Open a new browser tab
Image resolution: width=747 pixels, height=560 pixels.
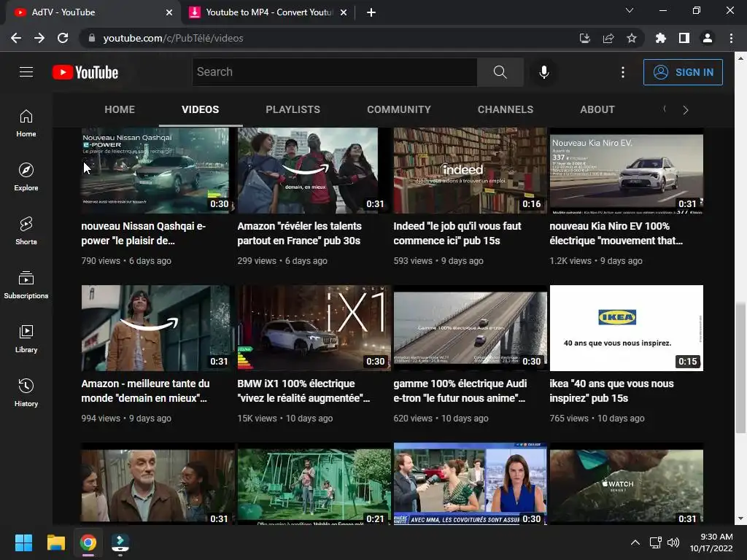pyautogui.click(x=371, y=12)
